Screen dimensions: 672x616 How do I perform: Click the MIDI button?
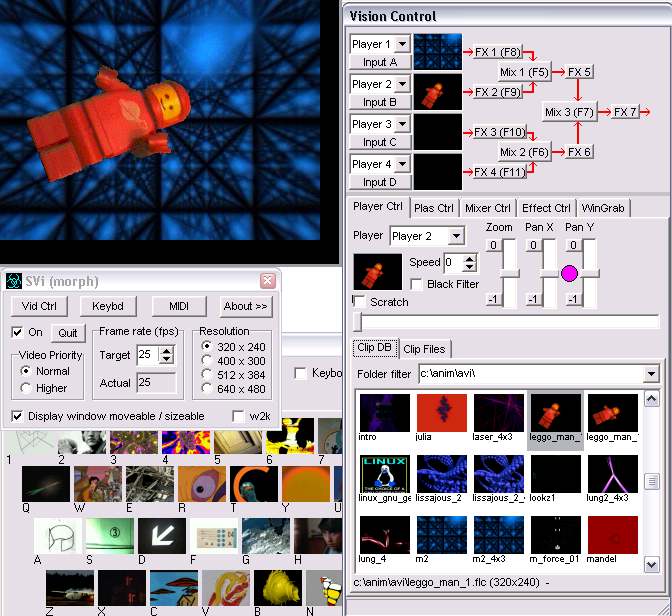(x=179, y=306)
